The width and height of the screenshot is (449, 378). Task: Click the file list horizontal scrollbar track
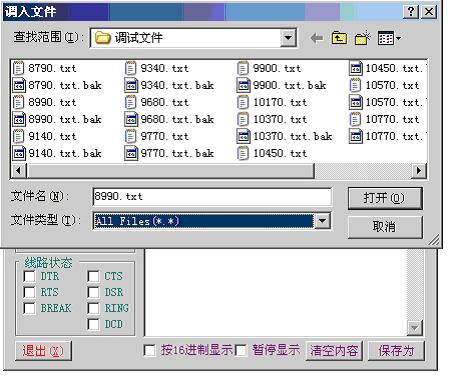(x=363, y=171)
